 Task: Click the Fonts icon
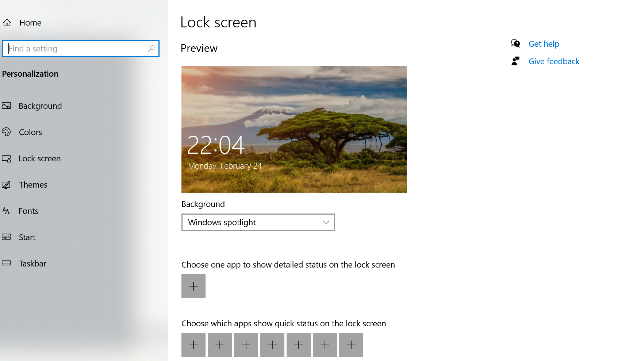[x=6, y=211]
